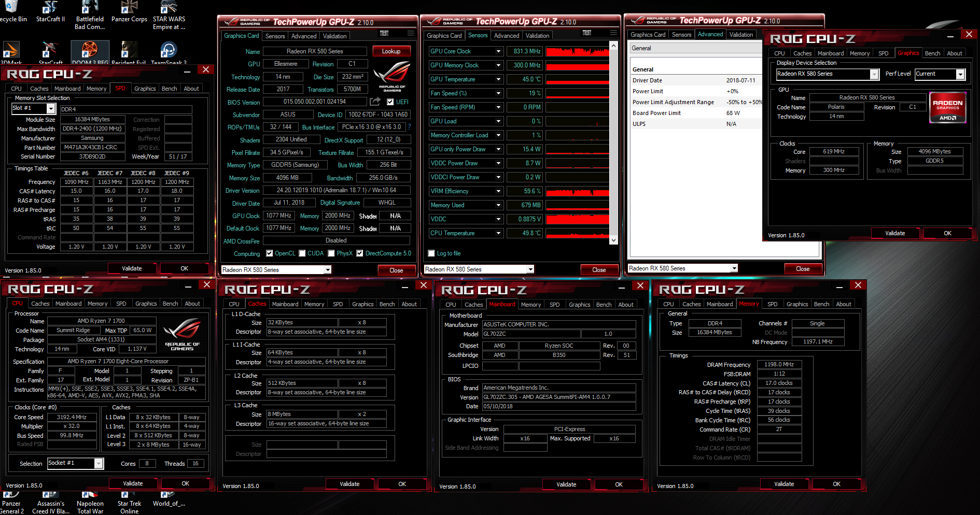The image size is (980, 515).
Task: Open the Bench tab in CPU-Z SPD window
Action: 169,89
